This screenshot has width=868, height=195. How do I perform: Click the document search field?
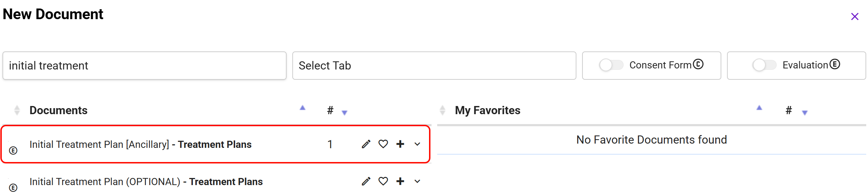tap(144, 66)
